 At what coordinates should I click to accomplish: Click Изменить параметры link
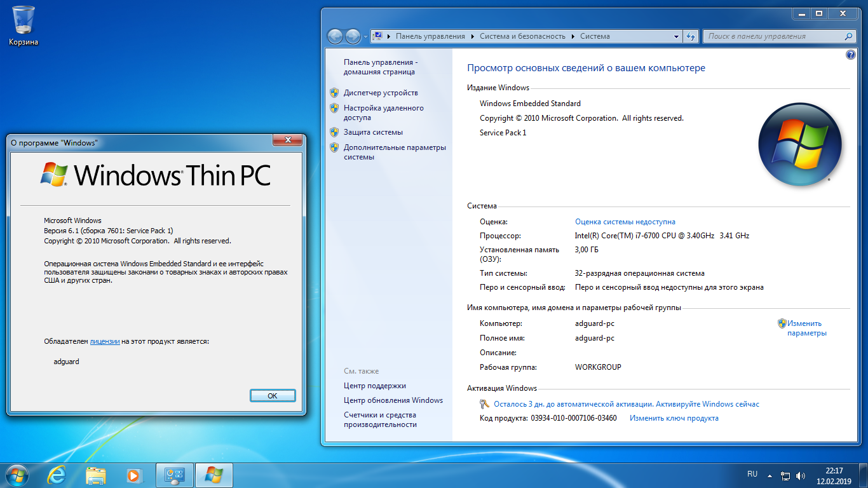[806, 328]
